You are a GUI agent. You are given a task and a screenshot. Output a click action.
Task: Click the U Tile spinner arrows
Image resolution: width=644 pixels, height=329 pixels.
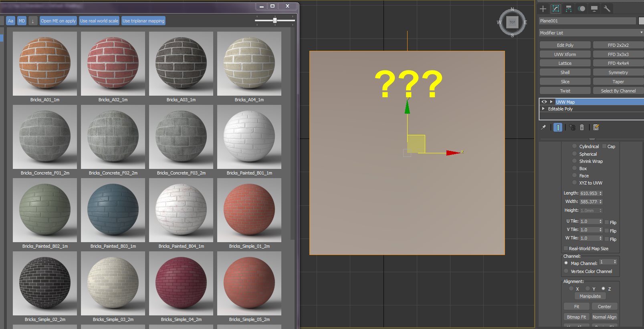point(600,221)
